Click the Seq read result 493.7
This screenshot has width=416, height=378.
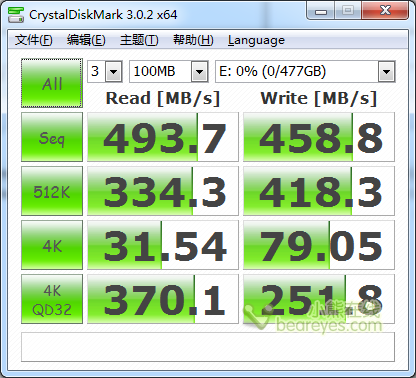[163, 137]
